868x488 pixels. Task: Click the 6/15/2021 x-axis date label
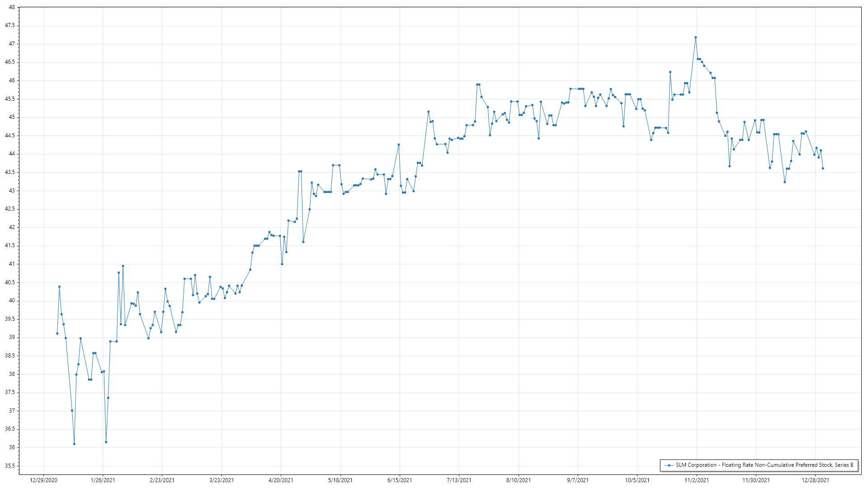click(x=400, y=480)
